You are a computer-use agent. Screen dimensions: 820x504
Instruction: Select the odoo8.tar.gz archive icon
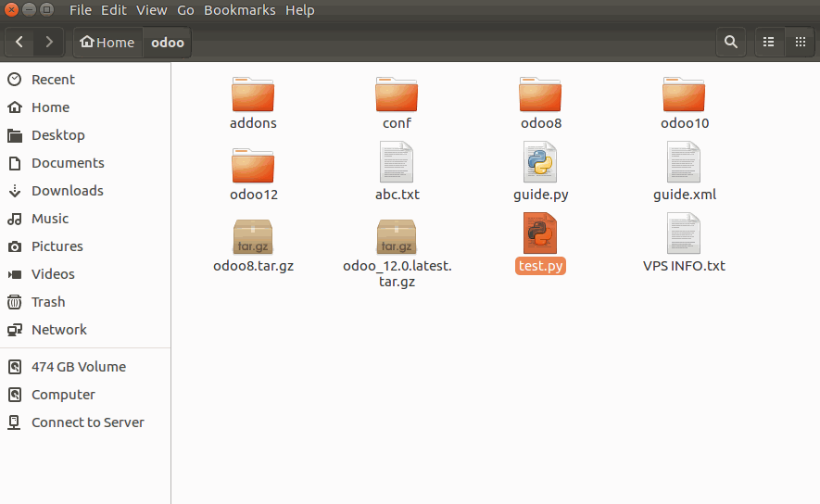click(253, 236)
